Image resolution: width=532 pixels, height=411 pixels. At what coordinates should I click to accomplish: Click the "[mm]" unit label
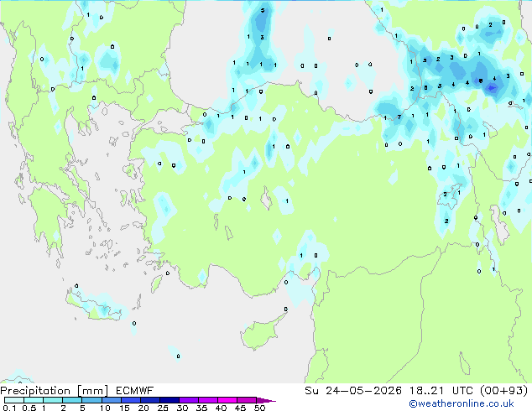pyautogui.click(x=92, y=391)
